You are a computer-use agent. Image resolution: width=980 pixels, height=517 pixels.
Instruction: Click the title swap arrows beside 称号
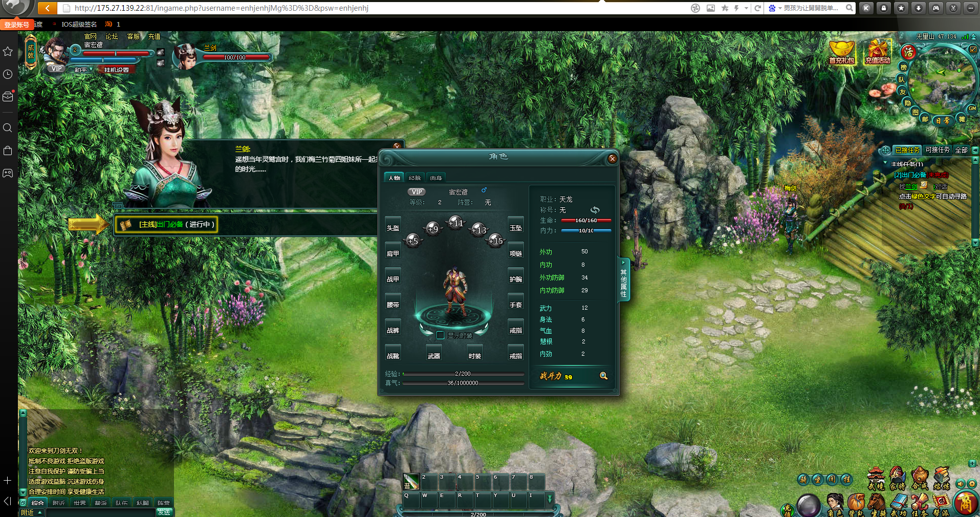(595, 210)
